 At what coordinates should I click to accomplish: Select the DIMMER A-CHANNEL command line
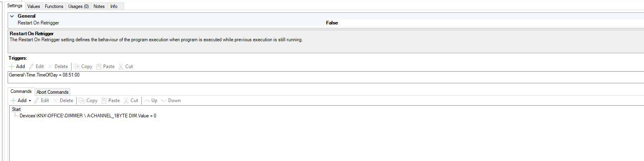point(88,116)
